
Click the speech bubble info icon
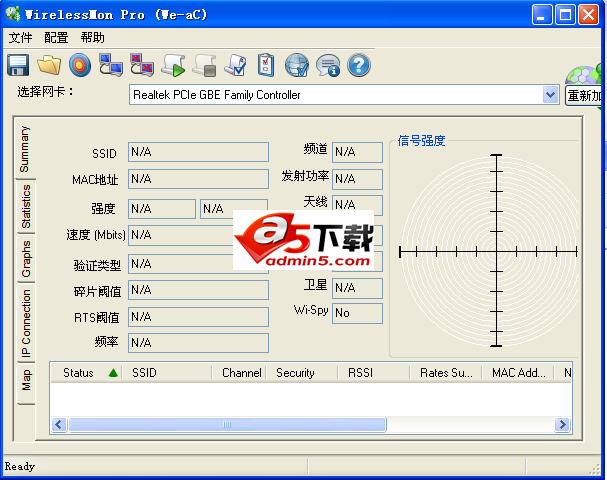(328, 66)
